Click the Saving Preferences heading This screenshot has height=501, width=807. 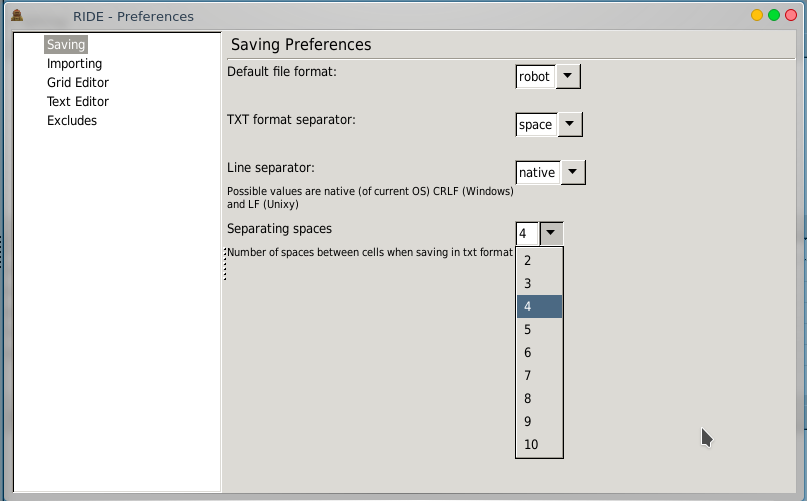pos(301,45)
